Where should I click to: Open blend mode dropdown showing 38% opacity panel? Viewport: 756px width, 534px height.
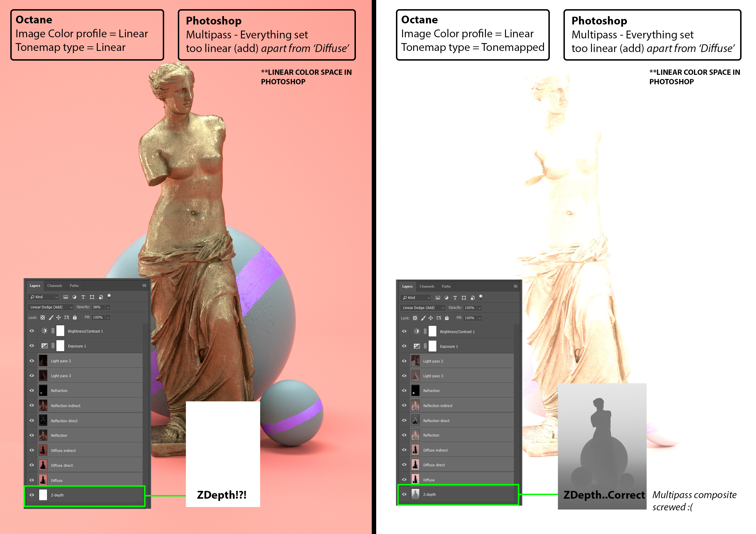click(x=51, y=307)
